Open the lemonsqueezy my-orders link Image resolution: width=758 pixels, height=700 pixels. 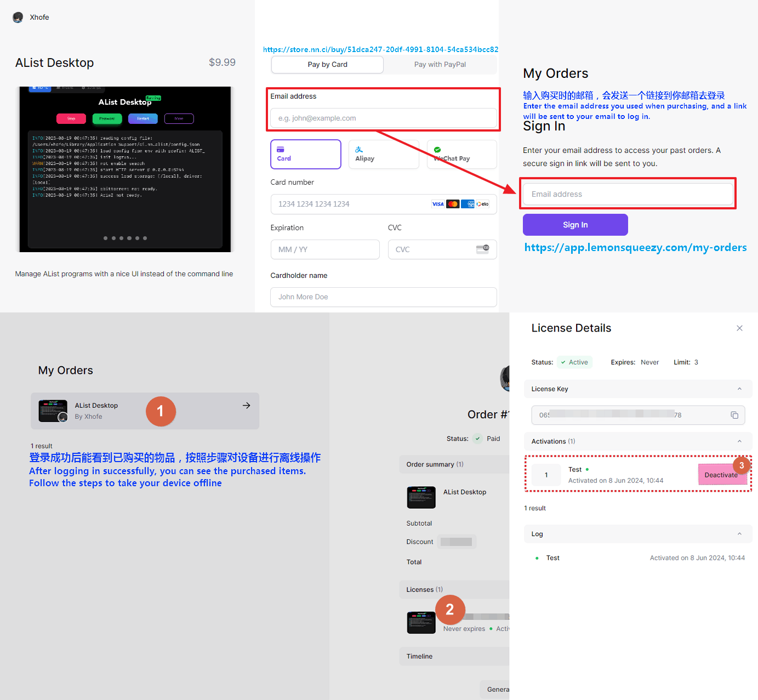click(x=635, y=248)
